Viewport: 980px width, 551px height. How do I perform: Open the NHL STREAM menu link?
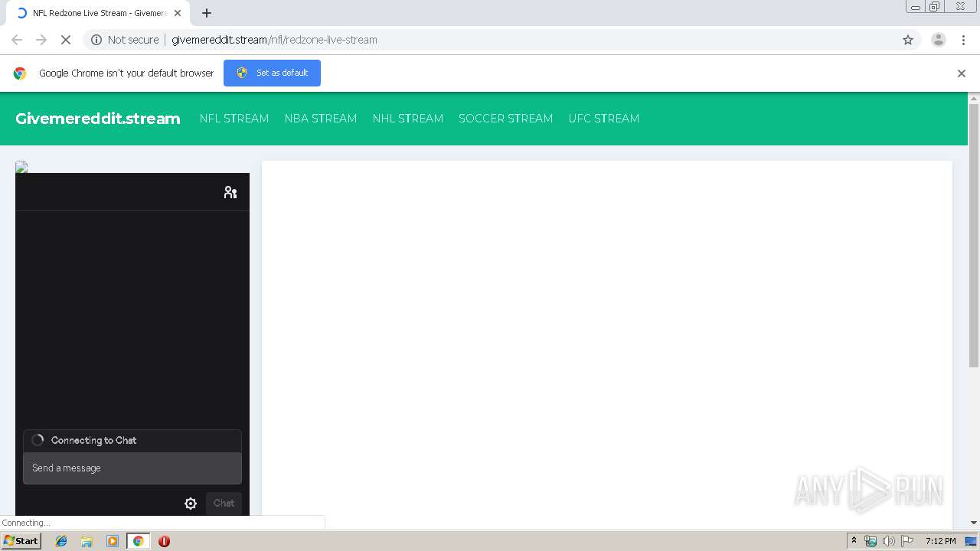(x=408, y=119)
